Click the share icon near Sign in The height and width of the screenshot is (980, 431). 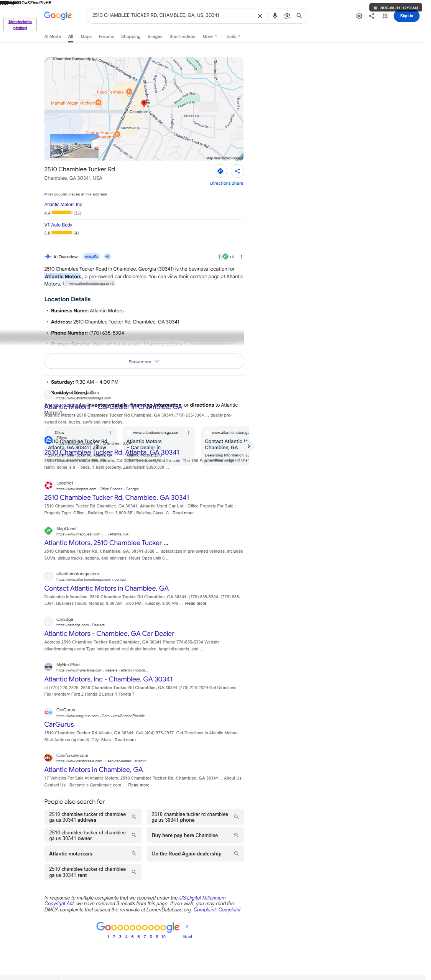click(x=372, y=16)
